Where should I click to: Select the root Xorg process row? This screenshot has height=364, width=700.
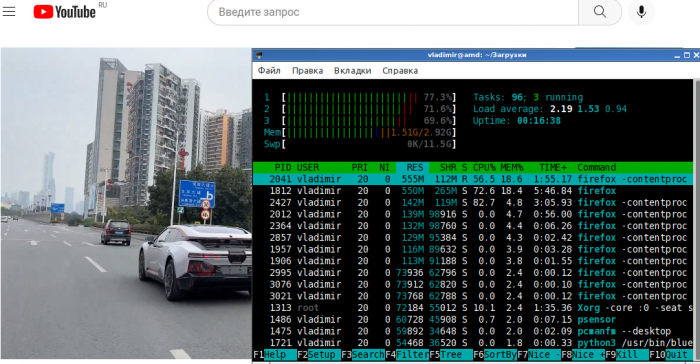pos(473,308)
